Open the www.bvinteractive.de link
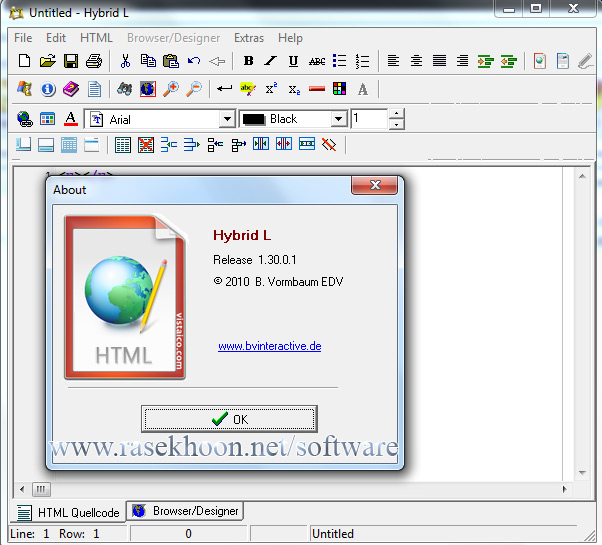This screenshot has height=545, width=602. click(x=270, y=346)
